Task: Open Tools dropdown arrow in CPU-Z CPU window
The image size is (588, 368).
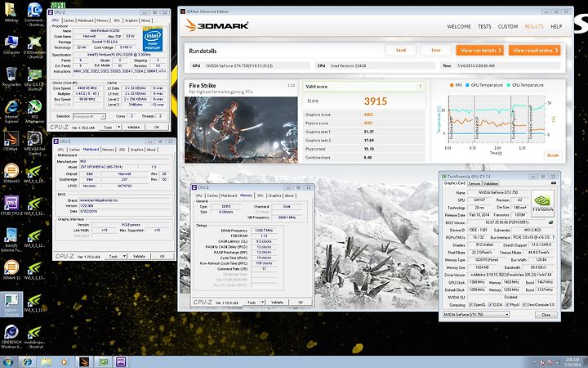Action: (x=119, y=128)
